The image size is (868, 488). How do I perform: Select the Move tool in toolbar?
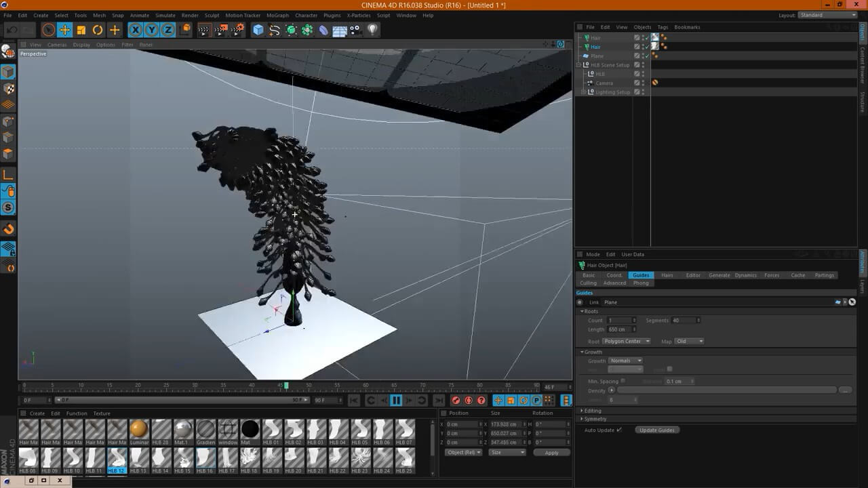65,30
